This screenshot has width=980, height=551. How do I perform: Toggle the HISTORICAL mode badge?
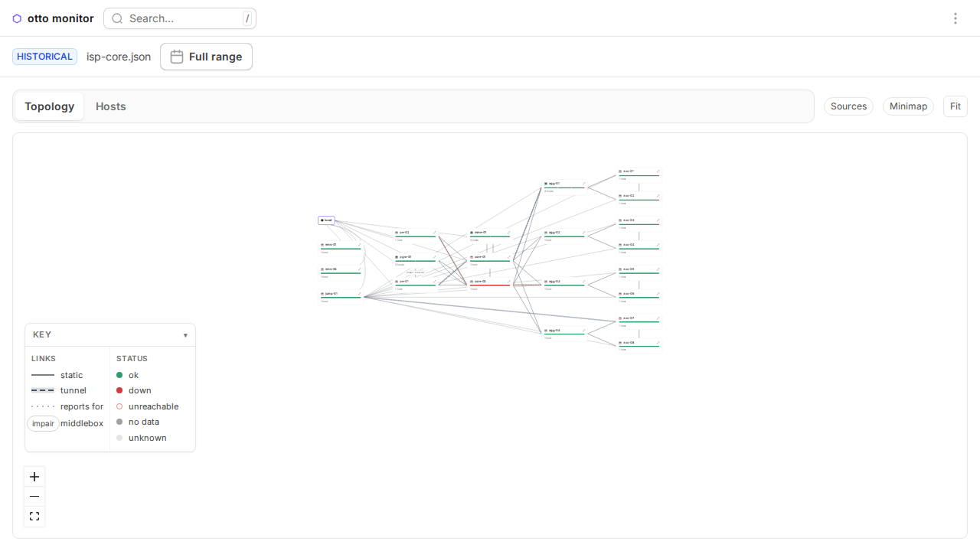click(44, 57)
